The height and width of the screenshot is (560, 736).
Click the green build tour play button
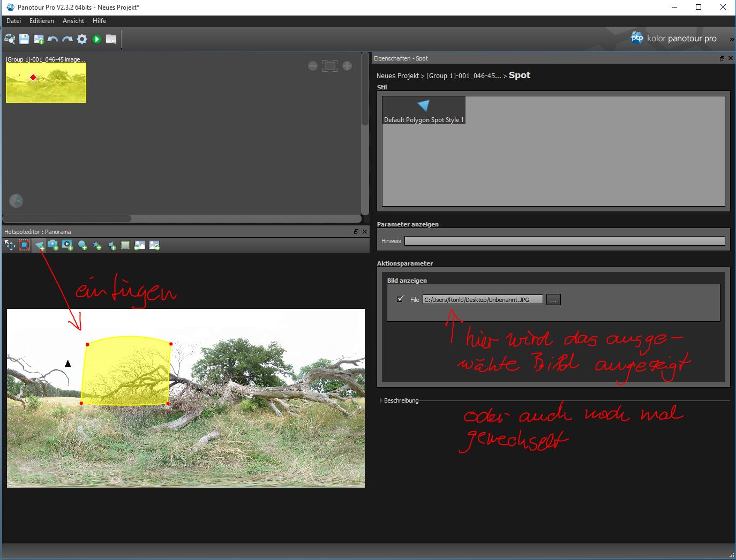pyautogui.click(x=96, y=39)
